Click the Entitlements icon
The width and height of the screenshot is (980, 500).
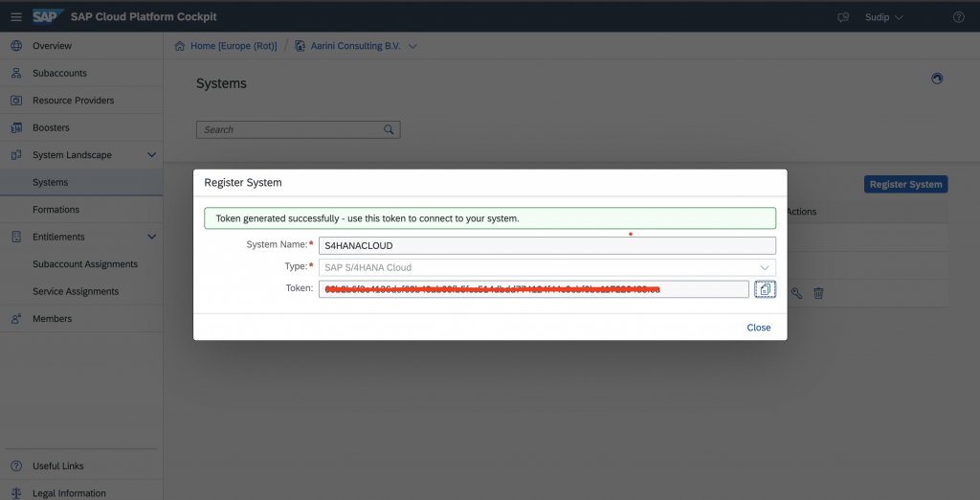[x=16, y=237]
